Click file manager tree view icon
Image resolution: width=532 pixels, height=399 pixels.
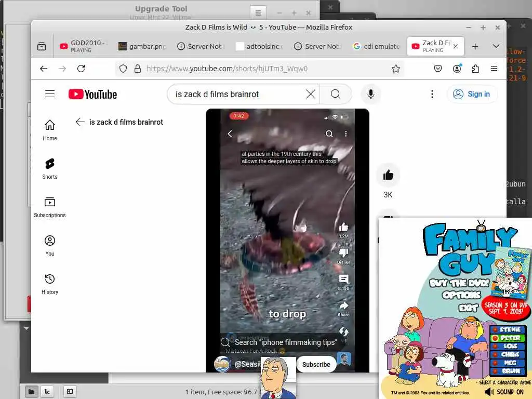click(x=47, y=392)
